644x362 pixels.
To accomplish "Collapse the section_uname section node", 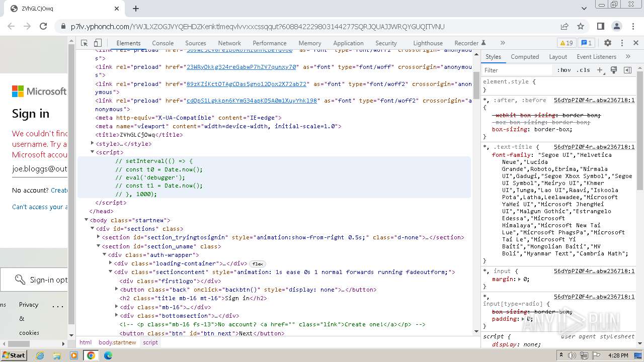I will (x=99, y=246).
